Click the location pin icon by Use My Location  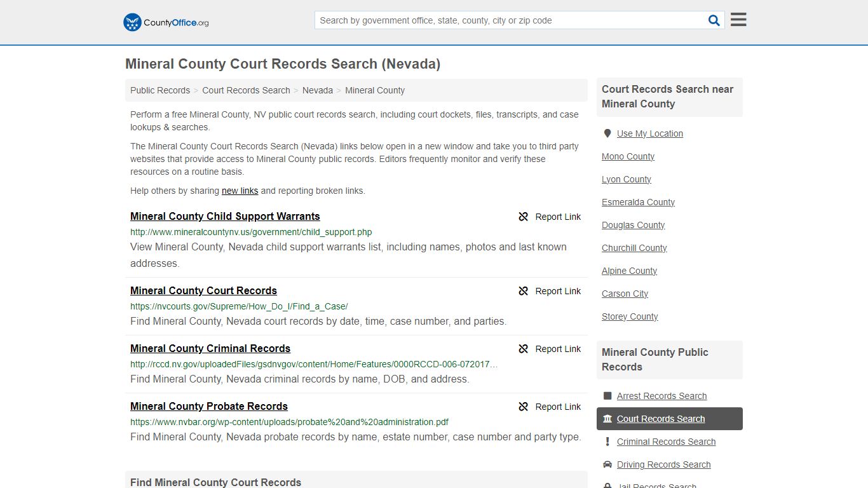click(607, 133)
